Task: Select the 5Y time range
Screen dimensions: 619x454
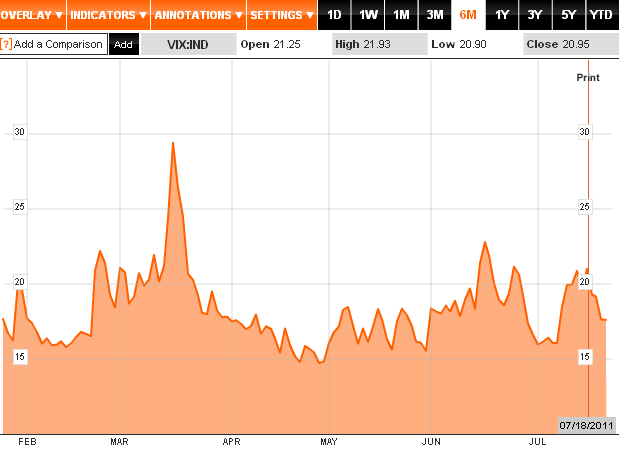Action: click(568, 15)
